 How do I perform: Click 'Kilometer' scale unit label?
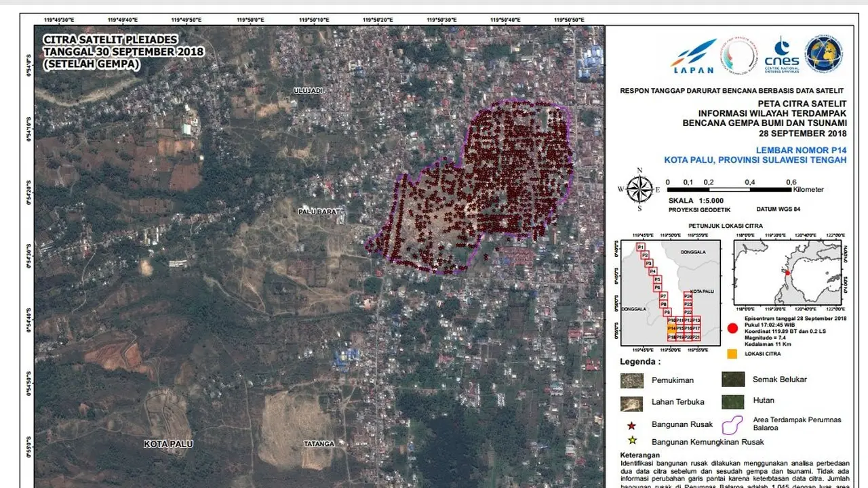pyautogui.click(x=808, y=190)
